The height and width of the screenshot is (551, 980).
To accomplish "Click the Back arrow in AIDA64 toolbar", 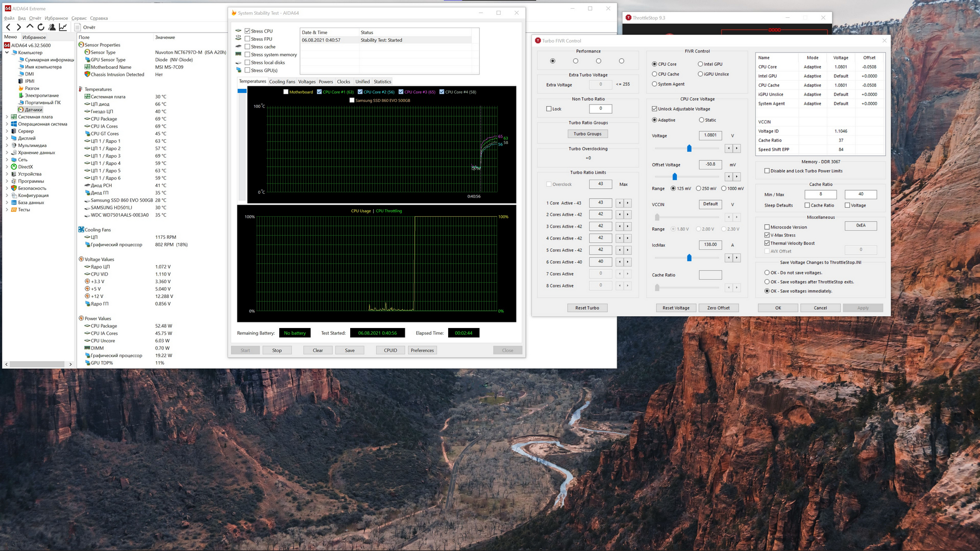I will coord(8,27).
